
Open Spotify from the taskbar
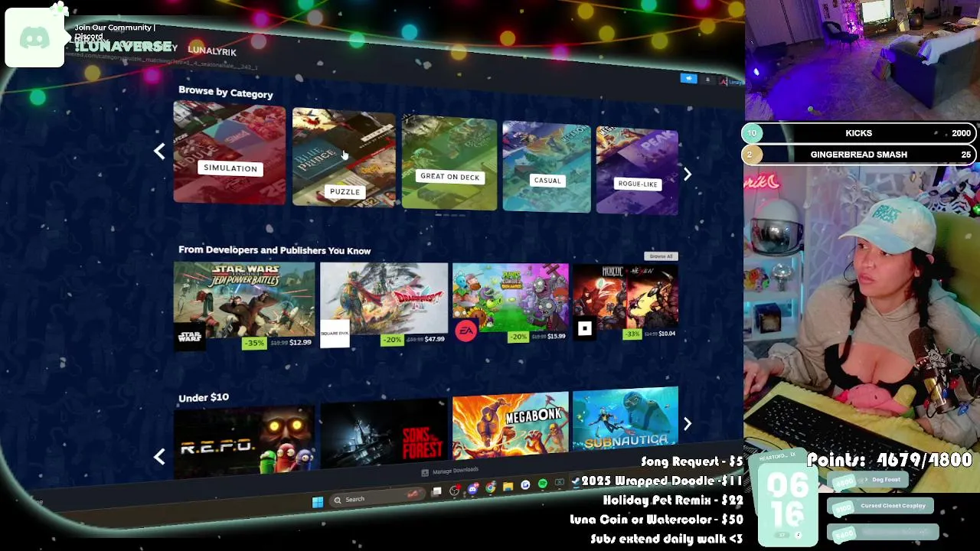(543, 484)
